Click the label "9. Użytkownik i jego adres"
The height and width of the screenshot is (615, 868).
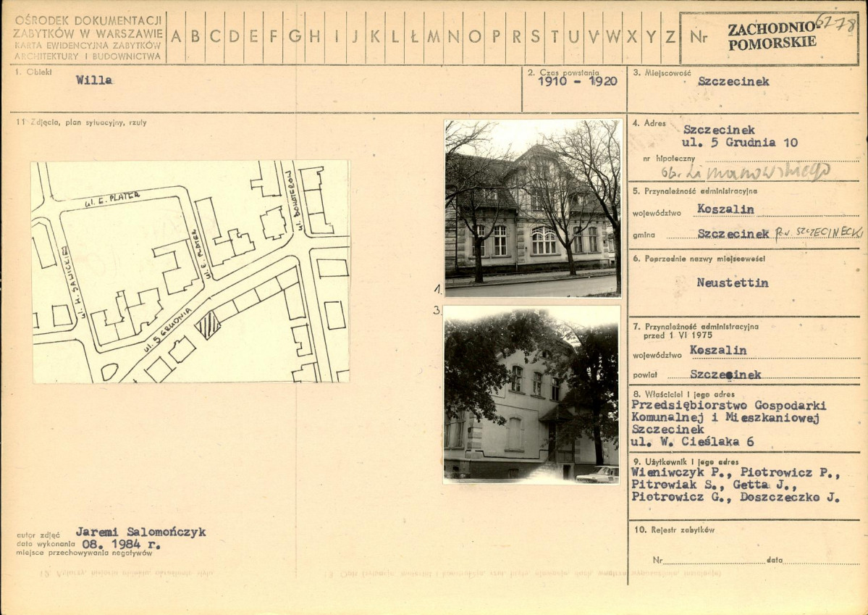click(x=686, y=461)
